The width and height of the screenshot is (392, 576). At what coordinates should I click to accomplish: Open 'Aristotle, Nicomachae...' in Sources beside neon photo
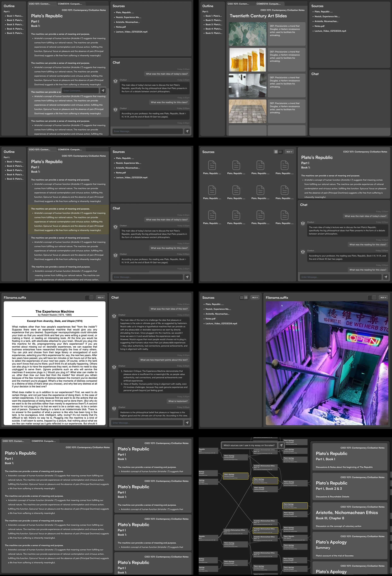217,314
